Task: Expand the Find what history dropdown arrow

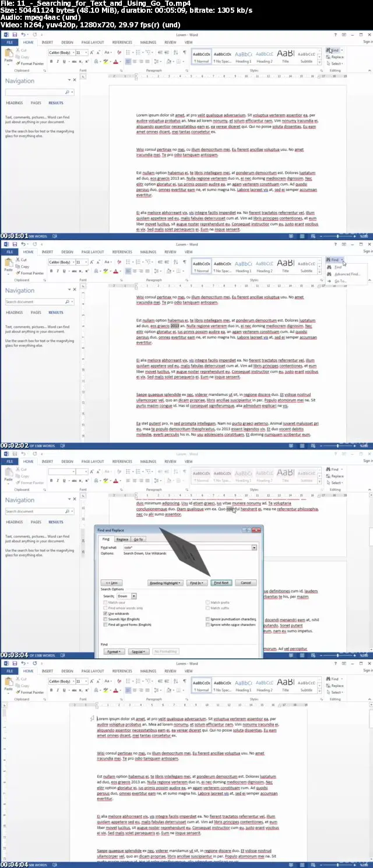Action: click(x=254, y=548)
